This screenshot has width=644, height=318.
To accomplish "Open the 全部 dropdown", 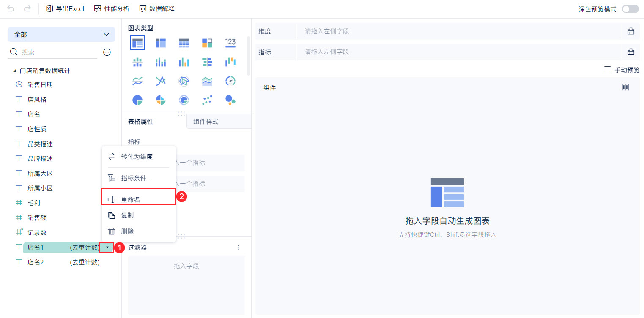I will 61,35.
